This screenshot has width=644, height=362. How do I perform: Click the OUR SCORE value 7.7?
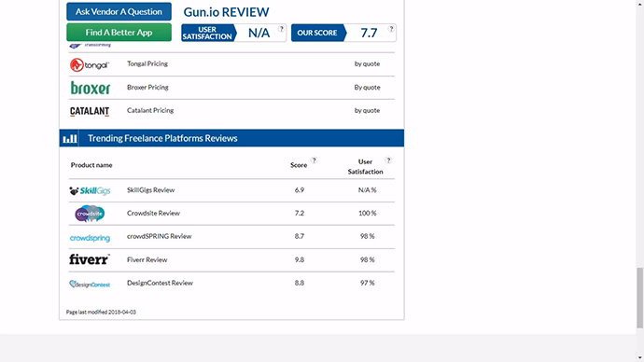(x=369, y=33)
